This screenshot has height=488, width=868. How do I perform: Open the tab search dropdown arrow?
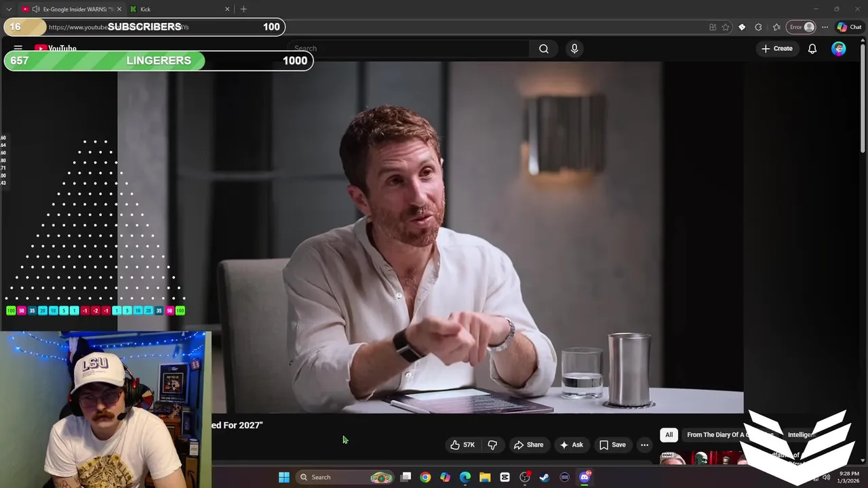(9, 9)
